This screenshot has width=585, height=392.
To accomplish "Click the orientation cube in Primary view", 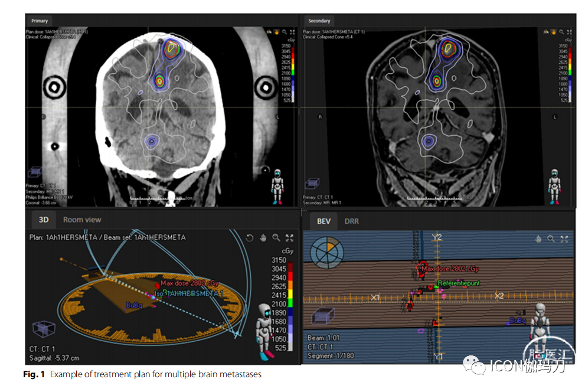I will click(35, 172).
